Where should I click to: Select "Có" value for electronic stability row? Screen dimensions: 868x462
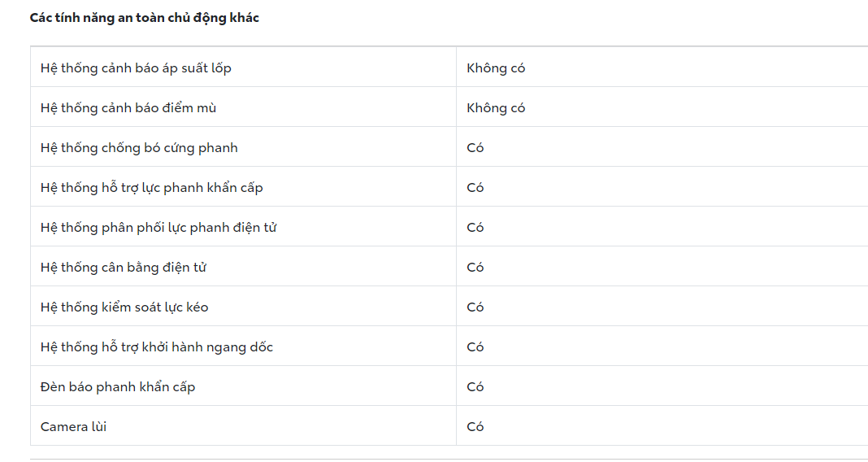[475, 268]
